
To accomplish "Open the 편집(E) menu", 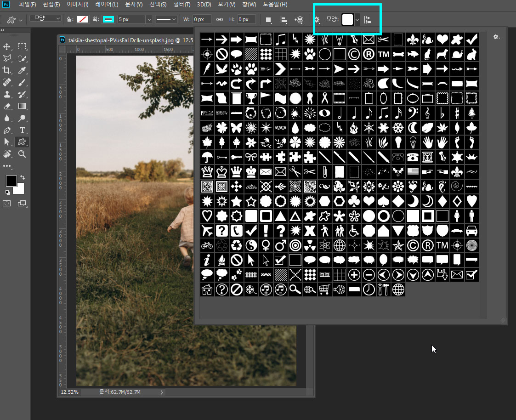I will coord(51,4).
